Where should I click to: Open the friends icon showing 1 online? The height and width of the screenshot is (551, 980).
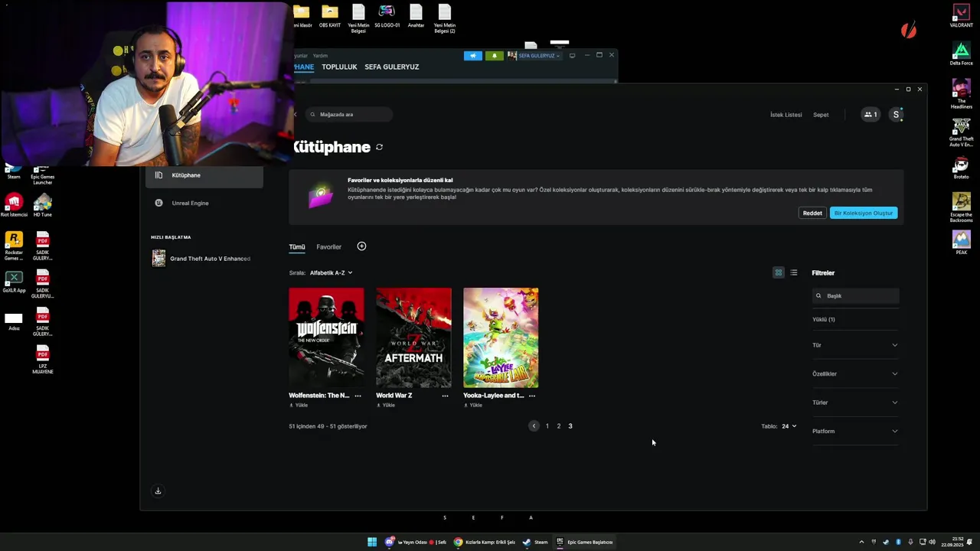871,115
